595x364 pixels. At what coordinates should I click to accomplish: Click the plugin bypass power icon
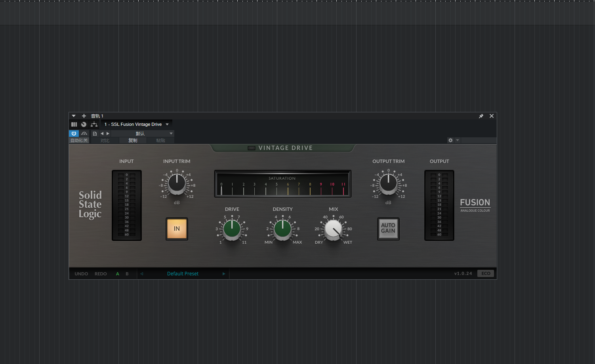click(74, 133)
